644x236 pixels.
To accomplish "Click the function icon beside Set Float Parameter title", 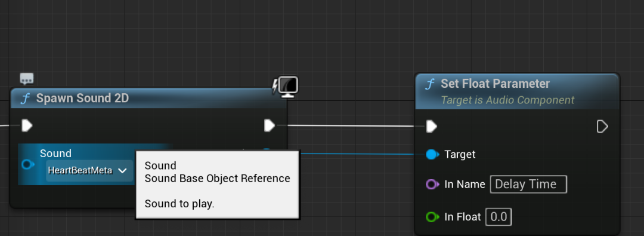I will click(x=430, y=84).
